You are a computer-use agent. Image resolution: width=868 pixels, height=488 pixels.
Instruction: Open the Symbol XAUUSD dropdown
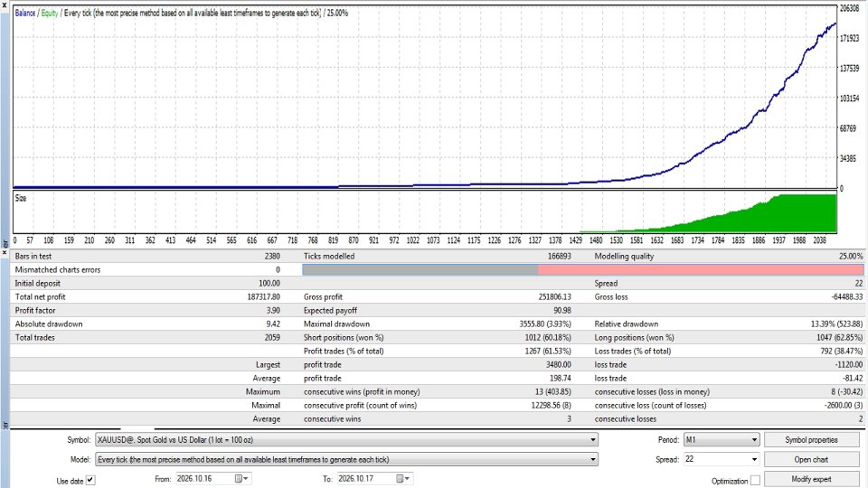593,440
